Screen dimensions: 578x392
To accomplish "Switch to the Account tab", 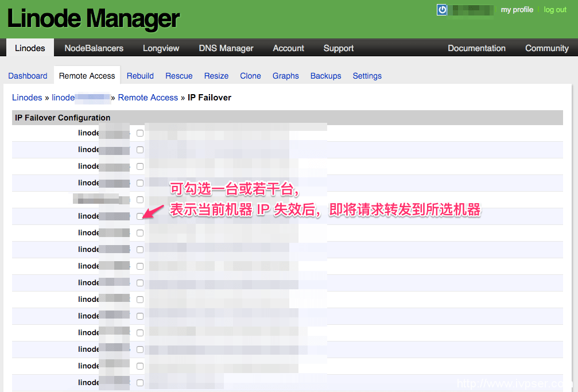I will click(288, 48).
